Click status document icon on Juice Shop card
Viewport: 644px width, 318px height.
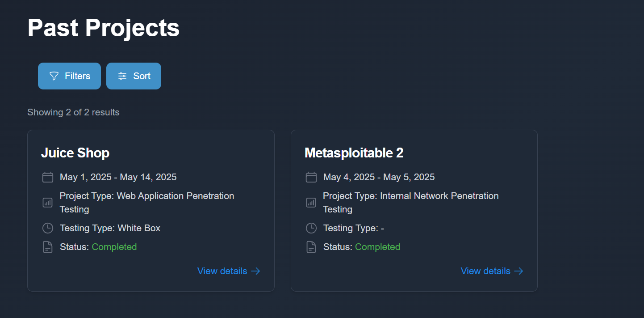[x=48, y=247]
